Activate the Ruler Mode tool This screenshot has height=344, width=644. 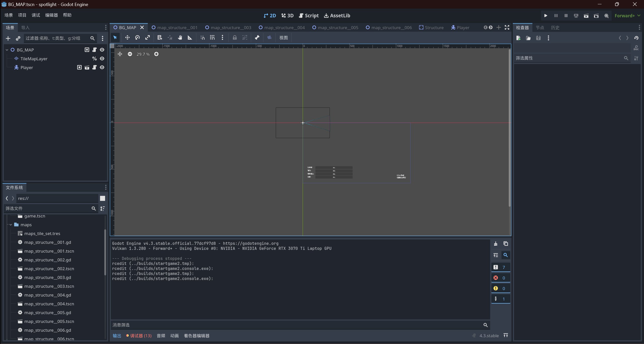click(x=190, y=38)
